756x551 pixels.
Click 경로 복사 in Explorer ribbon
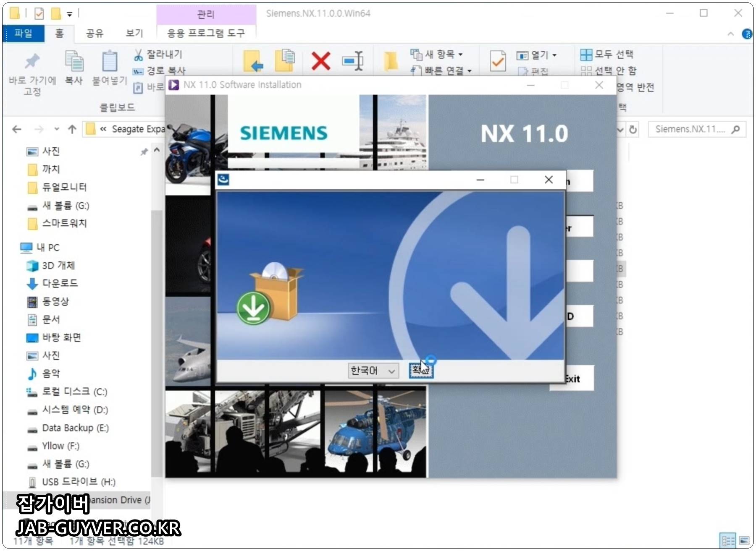tap(159, 71)
